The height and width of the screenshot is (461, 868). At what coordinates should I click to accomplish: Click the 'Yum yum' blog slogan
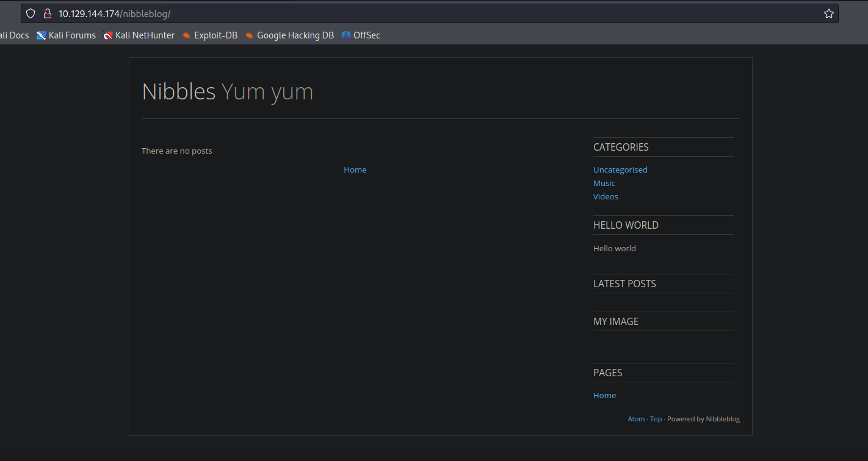pyautogui.click(x=267, y=91)
